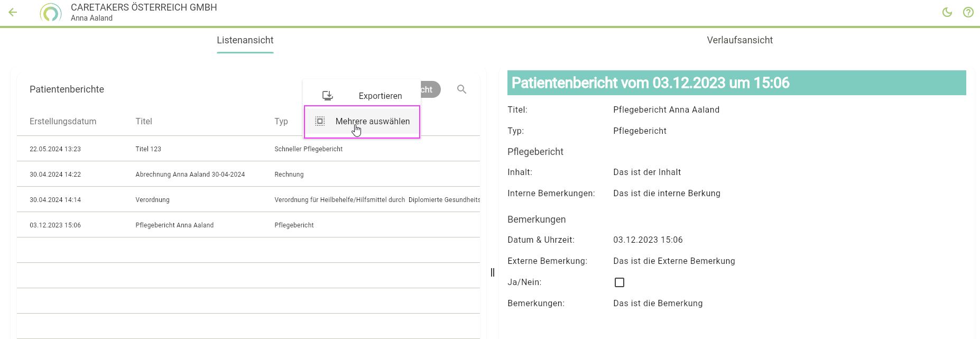Toggle the Ja/Nein checkbox
This screenshot has width=980, height=339.
click(x=619, y=282)
